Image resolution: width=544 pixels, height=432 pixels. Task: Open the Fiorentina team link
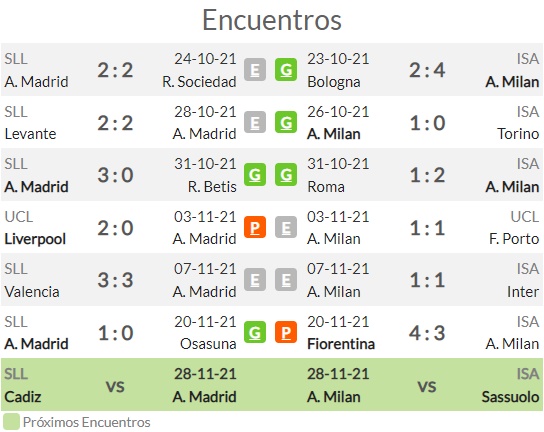click(341, 344)
